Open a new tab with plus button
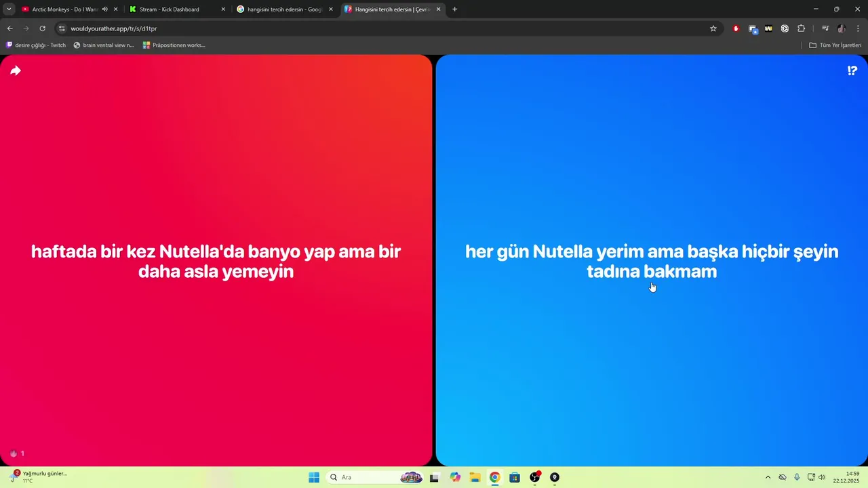This screenshot has width=868, height=488. click(454, 9)
